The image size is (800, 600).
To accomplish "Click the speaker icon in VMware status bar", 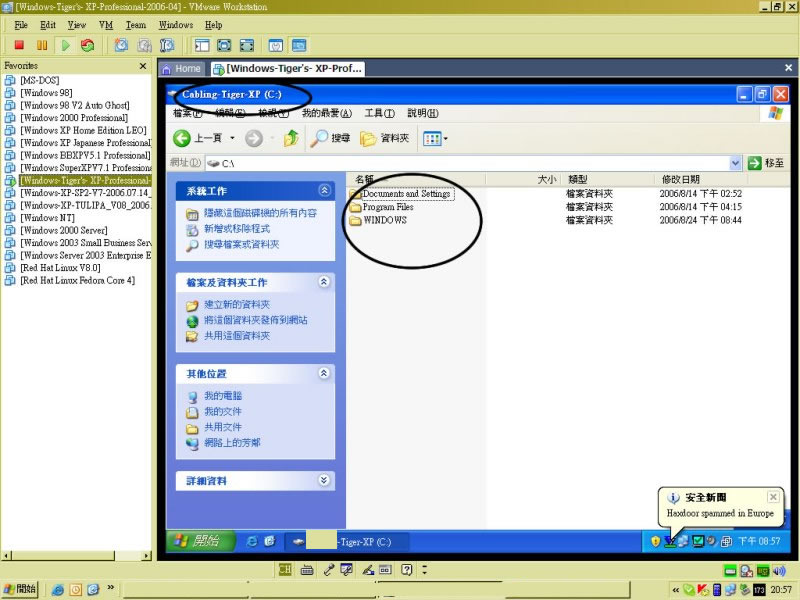I will [779, 571].
